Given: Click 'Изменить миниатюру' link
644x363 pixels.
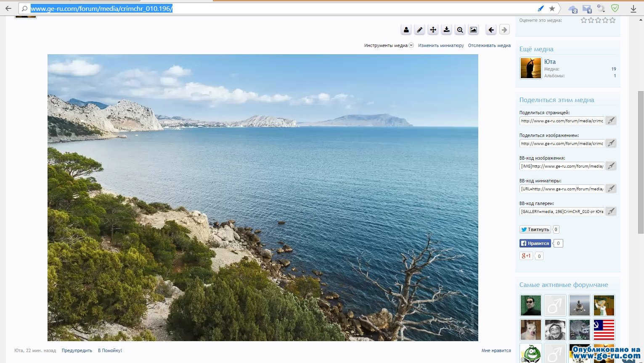Looking at the screenshot, I should pyautogui.click(x=441, y=45).
